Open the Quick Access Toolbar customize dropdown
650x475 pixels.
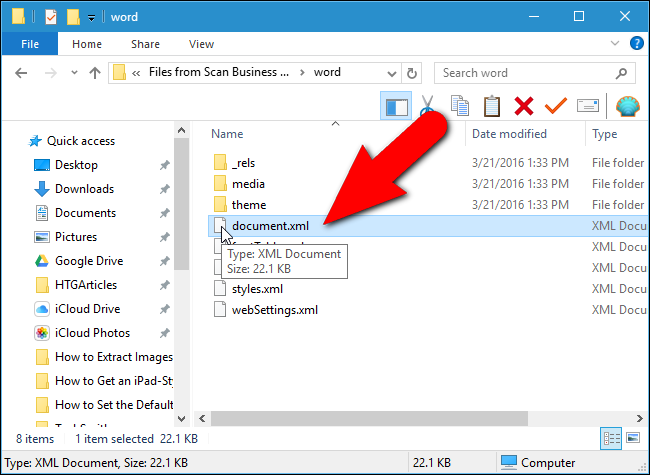tap(91, 17)
